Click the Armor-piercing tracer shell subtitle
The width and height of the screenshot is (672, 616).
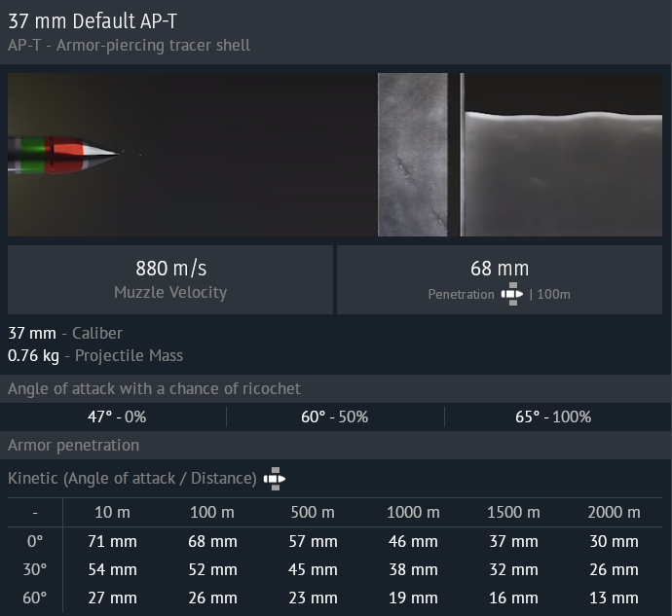pyautogui.click(x=129, y=46)
